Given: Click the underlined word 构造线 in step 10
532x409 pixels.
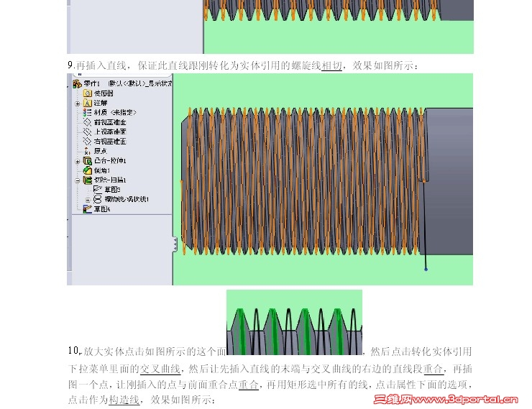Looking at the screenshot, I should tap(124, 400).
